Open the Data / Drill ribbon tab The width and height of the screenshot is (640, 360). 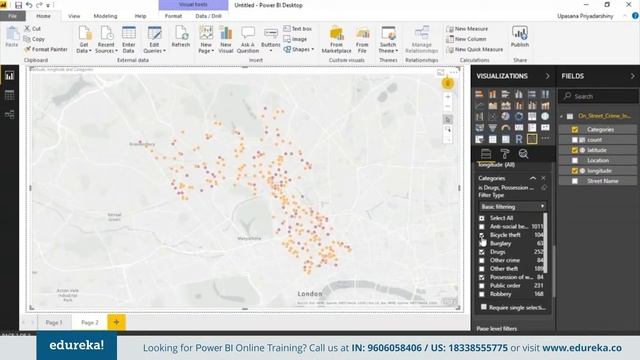[x=209, y=16]
